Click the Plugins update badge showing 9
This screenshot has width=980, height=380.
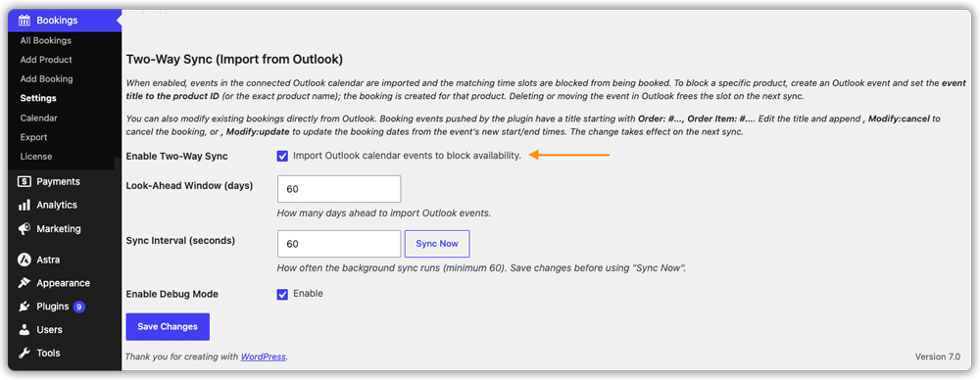pos(78,307)
